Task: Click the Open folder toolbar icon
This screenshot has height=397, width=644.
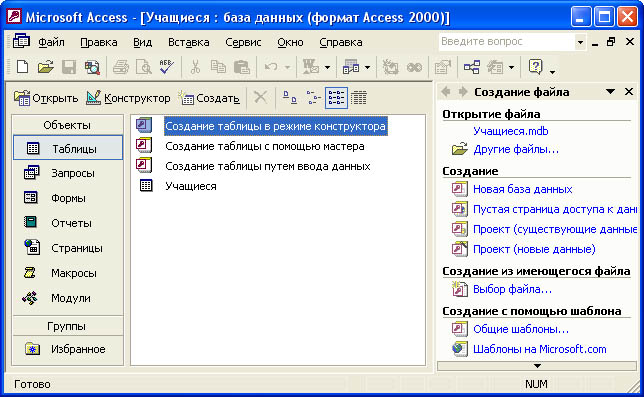Action: tap(46, 67)
